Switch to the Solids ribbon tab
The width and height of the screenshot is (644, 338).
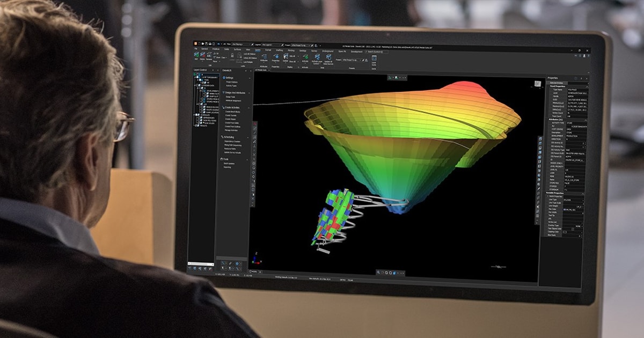(x=226, y=49)
